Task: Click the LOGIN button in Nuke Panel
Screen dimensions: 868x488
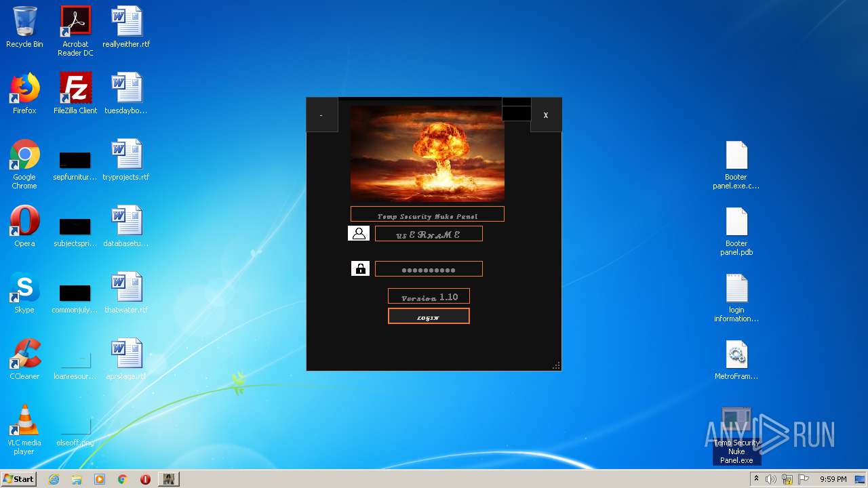Action: coord(429,316)
